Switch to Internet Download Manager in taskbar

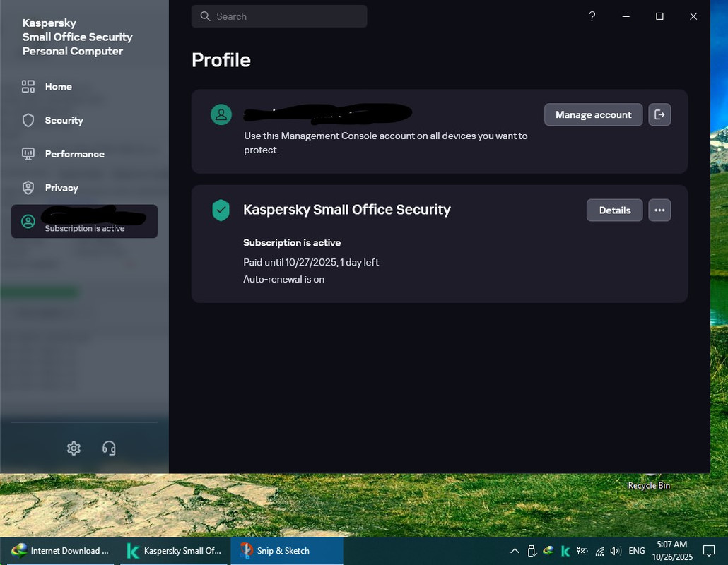pos(60,551)
